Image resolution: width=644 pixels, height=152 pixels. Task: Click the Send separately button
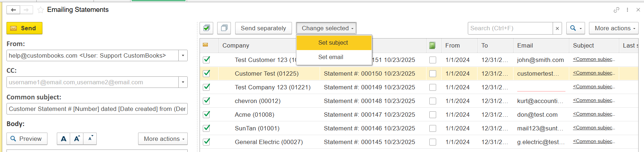click(263, 28)
